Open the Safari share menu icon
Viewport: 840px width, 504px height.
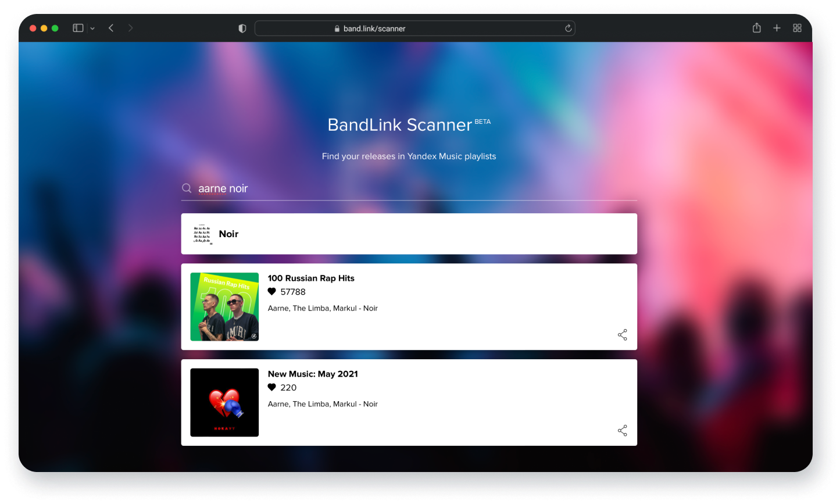(756, 28)
